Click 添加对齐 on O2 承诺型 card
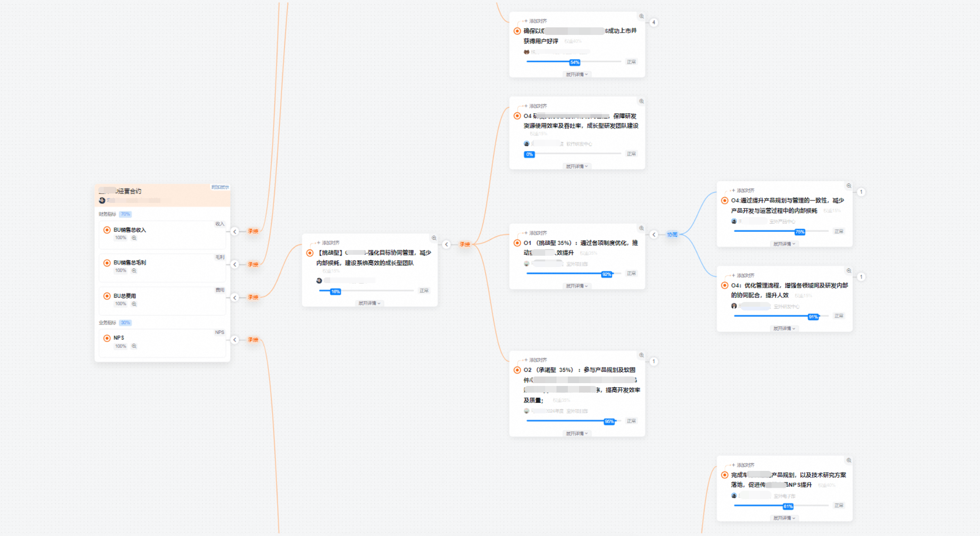Screen dimensions: 980x536 [x=538, y=360]
